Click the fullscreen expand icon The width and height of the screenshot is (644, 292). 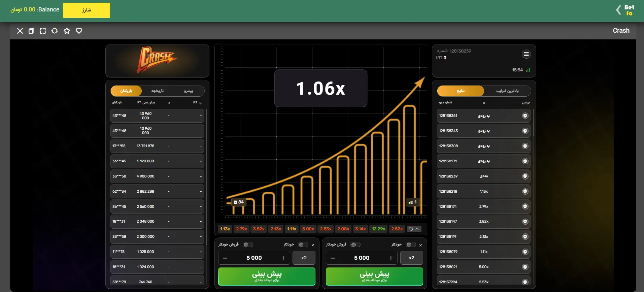[43, 31]
